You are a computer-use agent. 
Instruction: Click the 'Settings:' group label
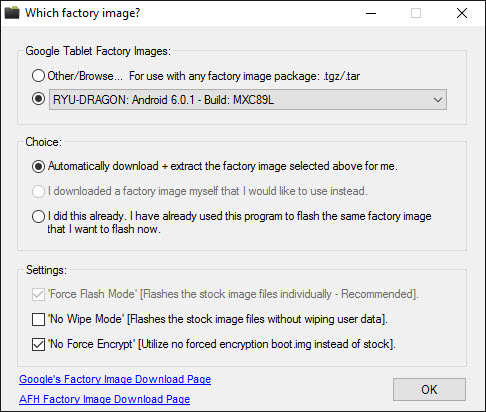[x=46, y=270]
